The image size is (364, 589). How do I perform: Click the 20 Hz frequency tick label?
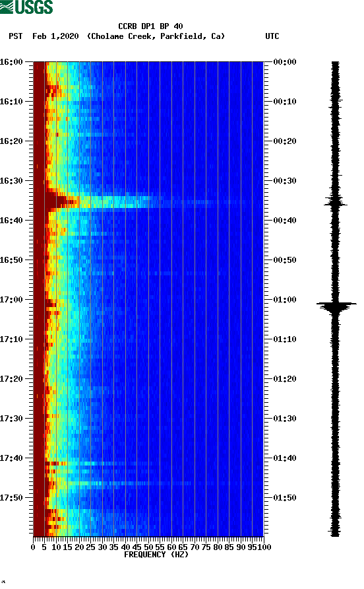79,547
